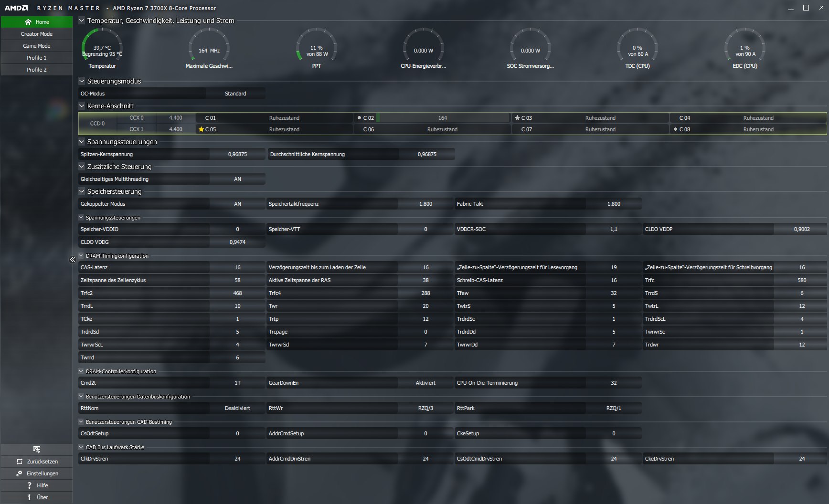Collapse Spannungssteuerungen subsection under Speichersteuerung
The width and height of the screenshot is (829, 504).
(x=81, y=218)
